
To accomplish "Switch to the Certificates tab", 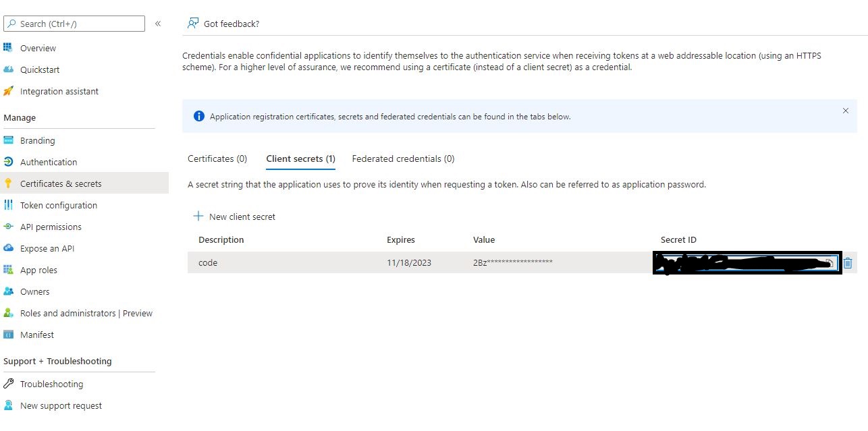I will (217, 159).
